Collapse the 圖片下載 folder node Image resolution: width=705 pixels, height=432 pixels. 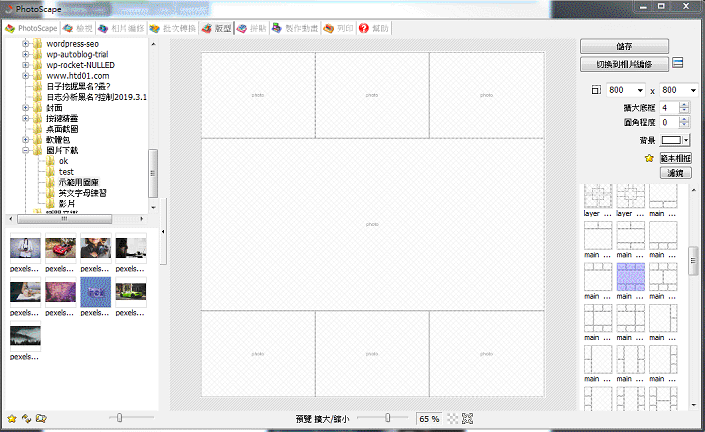click(26, 150)
